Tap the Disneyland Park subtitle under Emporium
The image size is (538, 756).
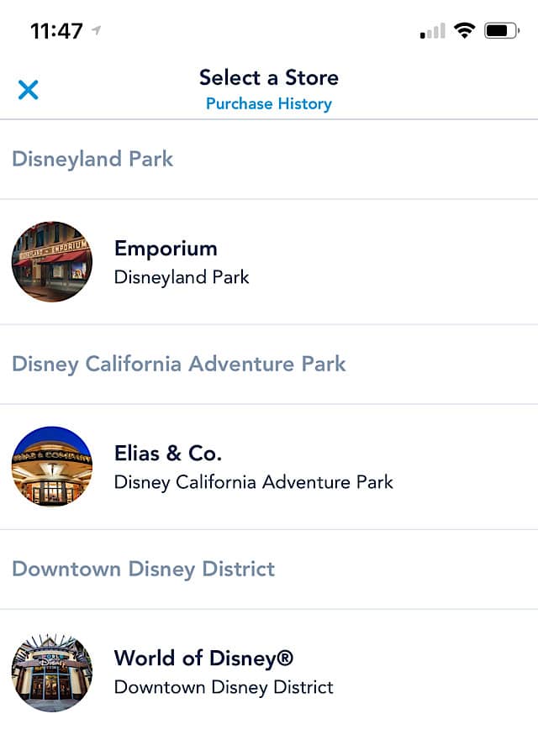pos(182,277)
